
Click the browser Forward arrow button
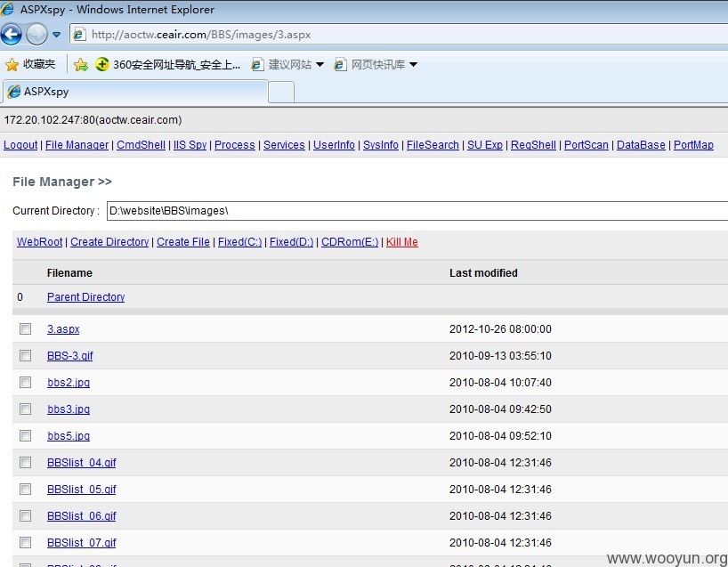(36, 35)
